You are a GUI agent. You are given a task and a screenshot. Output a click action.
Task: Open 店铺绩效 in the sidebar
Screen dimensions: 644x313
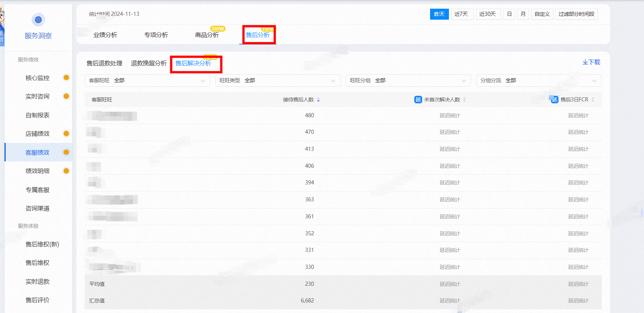38,134
